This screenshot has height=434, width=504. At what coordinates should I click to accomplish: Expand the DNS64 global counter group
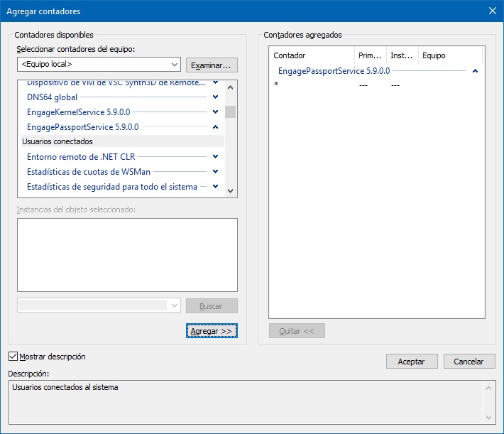click(215, 97)
